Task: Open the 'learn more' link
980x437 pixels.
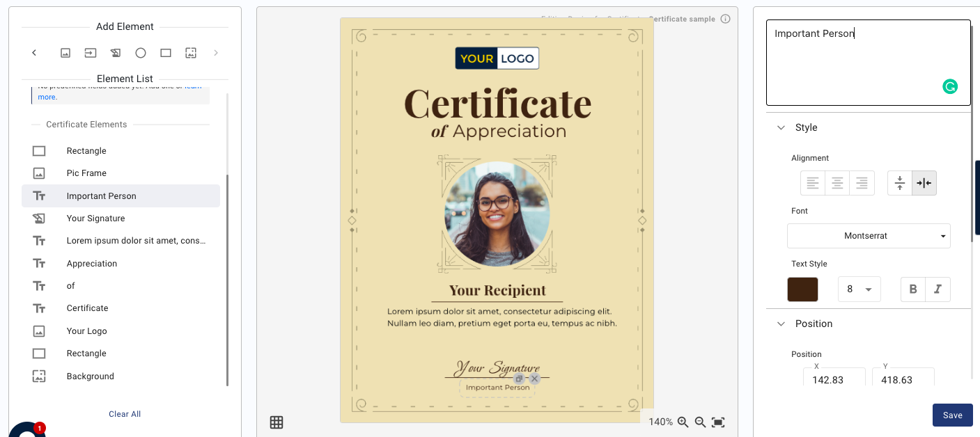Action: point(47,97)
